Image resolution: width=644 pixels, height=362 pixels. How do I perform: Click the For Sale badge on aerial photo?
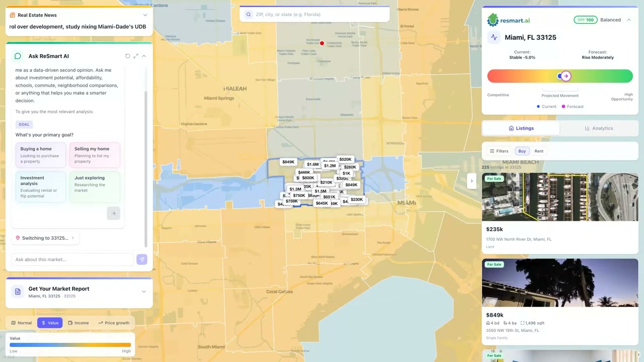[494, 178]
